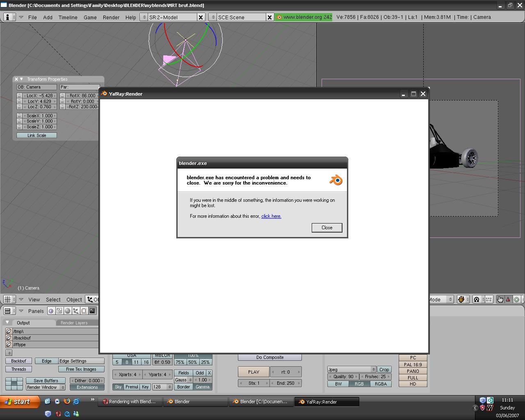Viewport: 525px width, 420px height.
Task: Open the info window type selector icon
Action: tap(9, 17)
